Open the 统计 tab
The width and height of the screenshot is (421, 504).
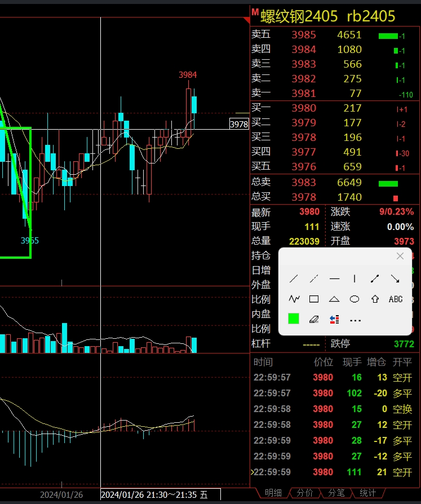367,493
